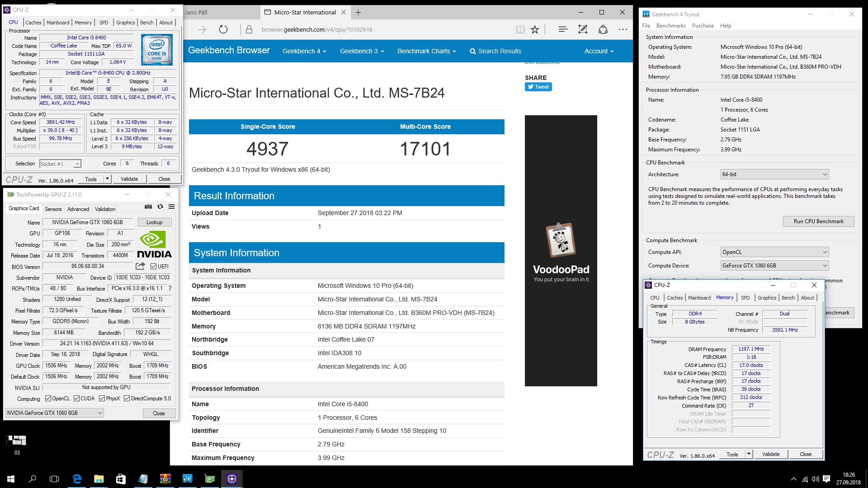Open the Action Center notification icon
Viewport: 868px width, 488px height.
click(x=826, y=479)
